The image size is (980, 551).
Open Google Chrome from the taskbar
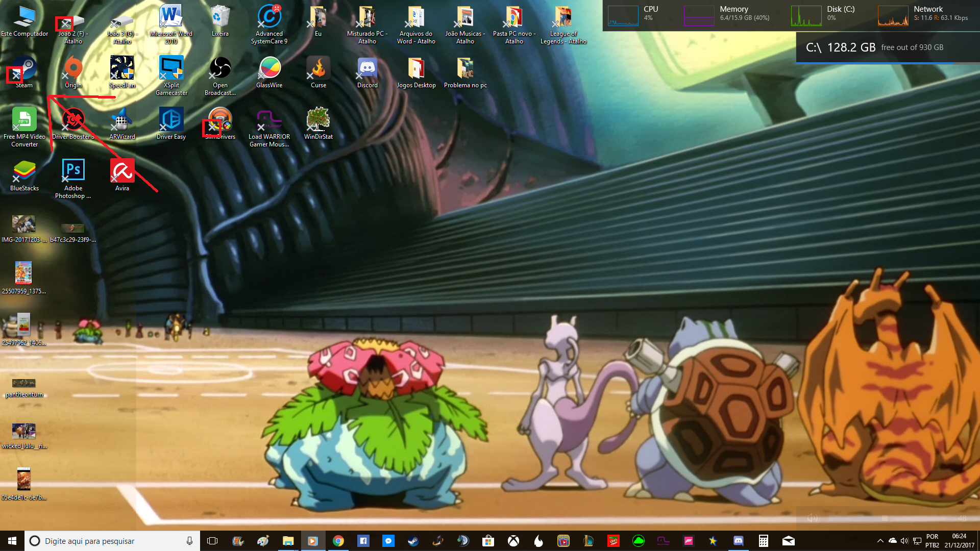click(x=338, y=541)
